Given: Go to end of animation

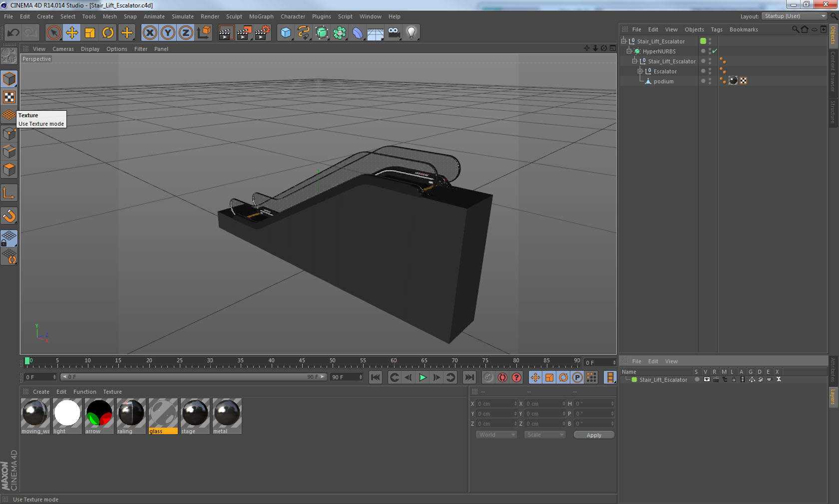Looking at the screenshot, I should 469,377.
